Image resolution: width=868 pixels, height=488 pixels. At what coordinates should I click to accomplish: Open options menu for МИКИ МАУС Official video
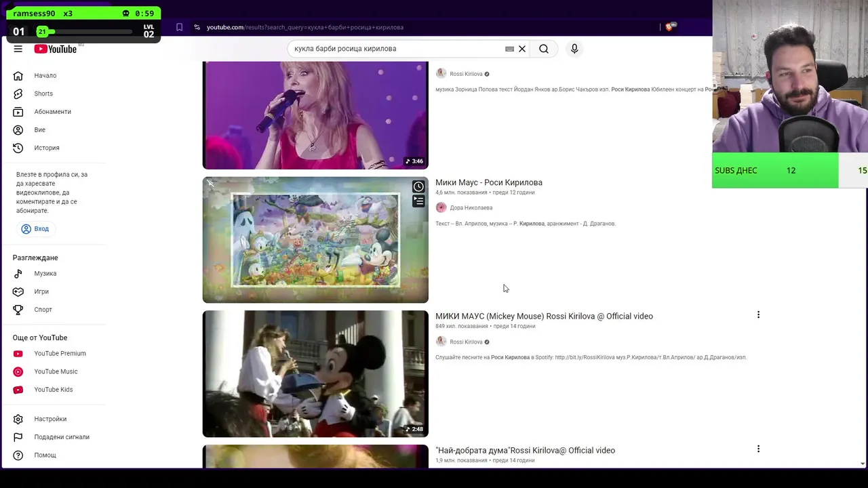[758, 314]
